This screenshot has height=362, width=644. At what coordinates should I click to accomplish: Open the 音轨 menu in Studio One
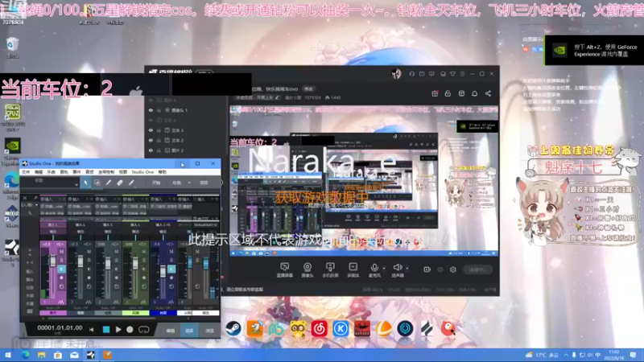click(64, 172)
